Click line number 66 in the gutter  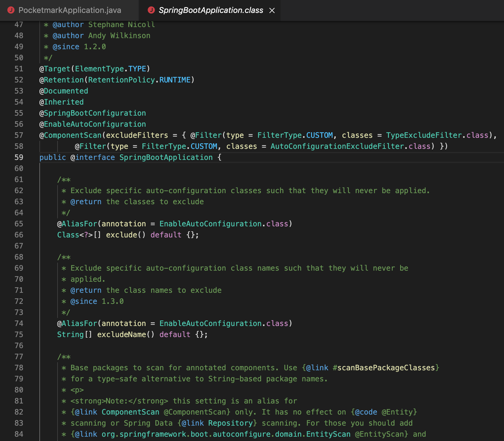pyautogui.click(x=19, y=235)
